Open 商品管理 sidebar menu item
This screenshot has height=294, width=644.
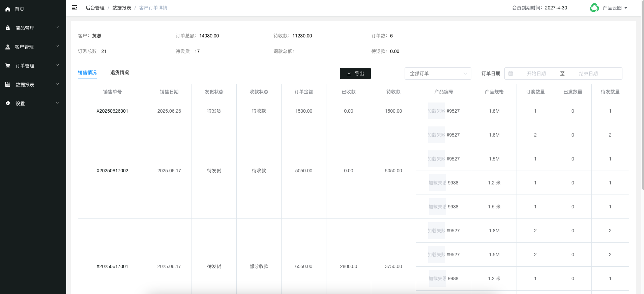point(33,28)
